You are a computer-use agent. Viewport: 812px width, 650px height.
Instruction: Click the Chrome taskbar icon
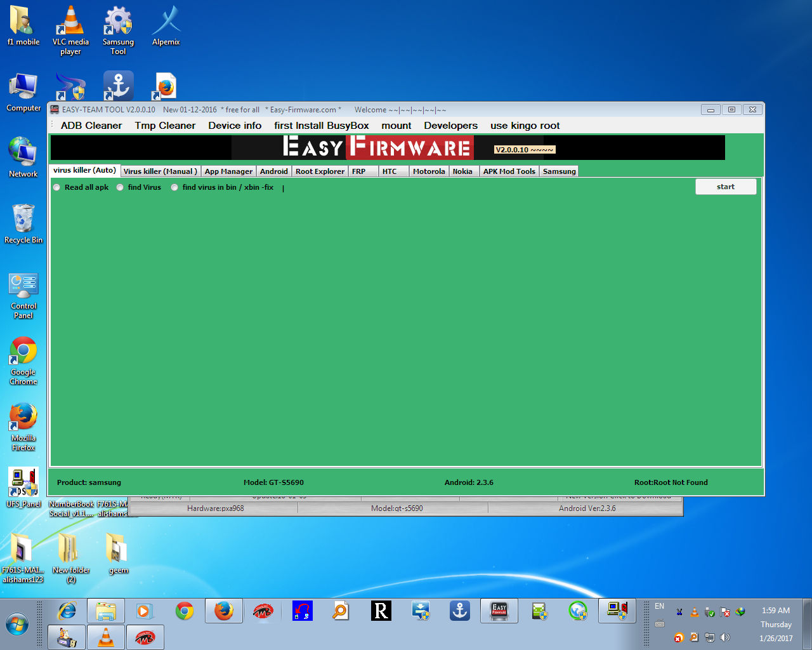click(185, 611)
